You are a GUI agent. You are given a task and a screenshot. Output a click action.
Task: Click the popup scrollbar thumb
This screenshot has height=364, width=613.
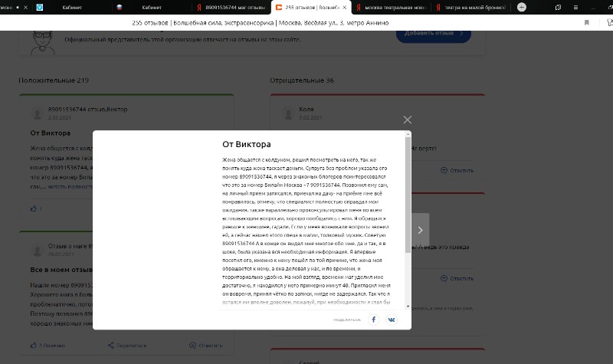408,195
